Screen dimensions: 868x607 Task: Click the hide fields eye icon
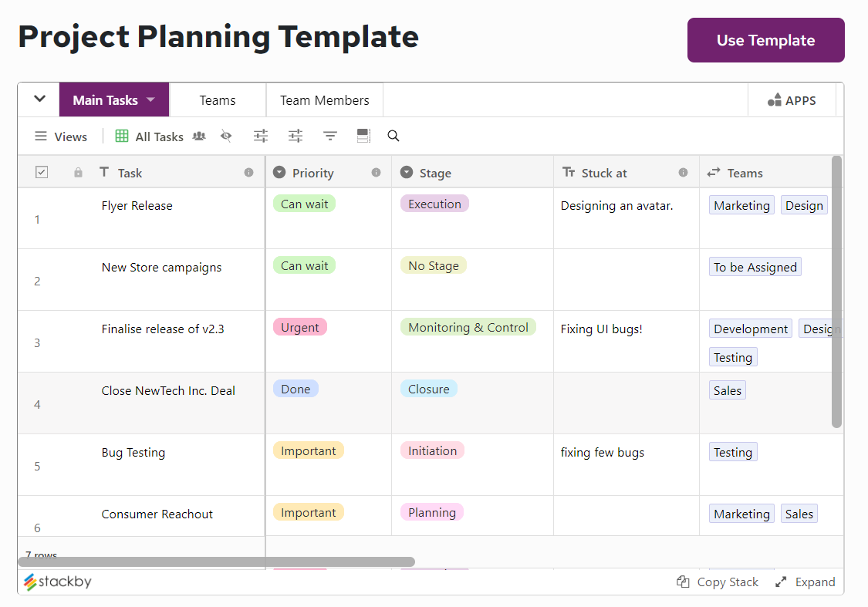[x=225, y=136]
